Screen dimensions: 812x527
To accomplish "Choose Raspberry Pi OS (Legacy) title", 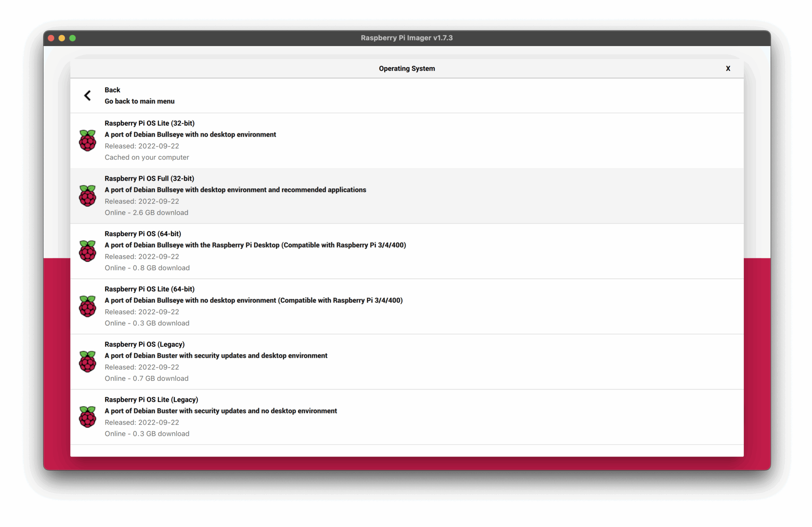I will point(144,344).
